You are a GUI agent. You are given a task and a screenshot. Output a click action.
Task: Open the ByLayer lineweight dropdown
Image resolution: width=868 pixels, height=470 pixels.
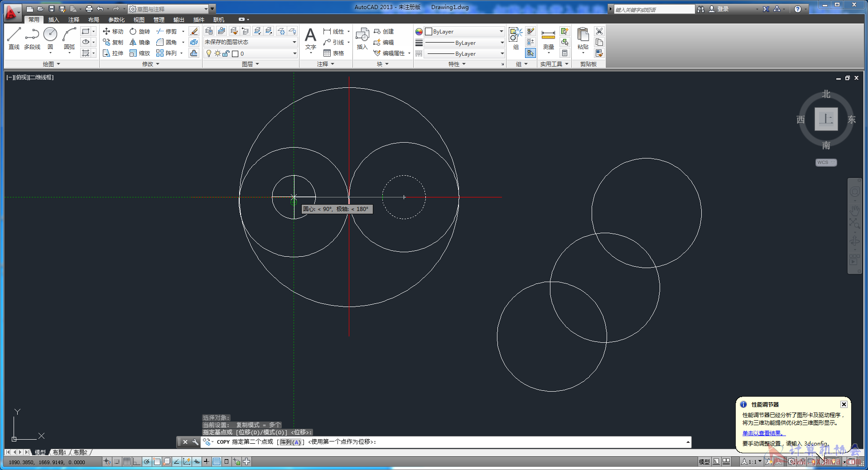464,43
